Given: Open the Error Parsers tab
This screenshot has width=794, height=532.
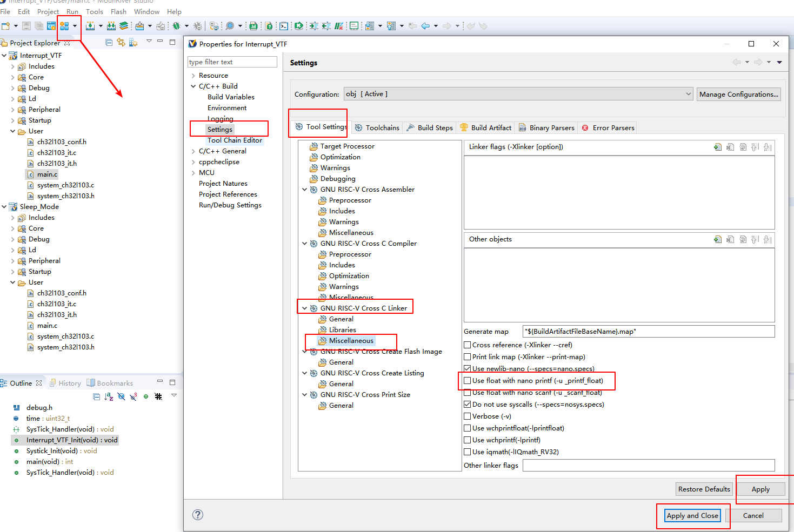Looking at the screenshot, I should click(608, 127).
